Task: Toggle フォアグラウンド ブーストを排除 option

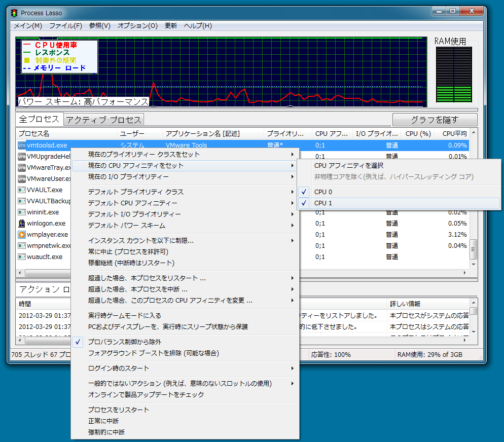Action: [x=186, y=353]
